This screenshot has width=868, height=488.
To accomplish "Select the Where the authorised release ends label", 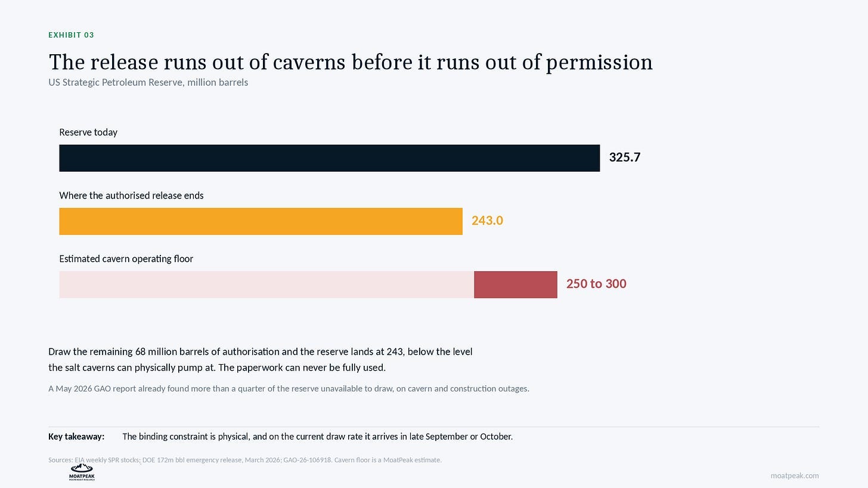I will click(x=131, y=195).
